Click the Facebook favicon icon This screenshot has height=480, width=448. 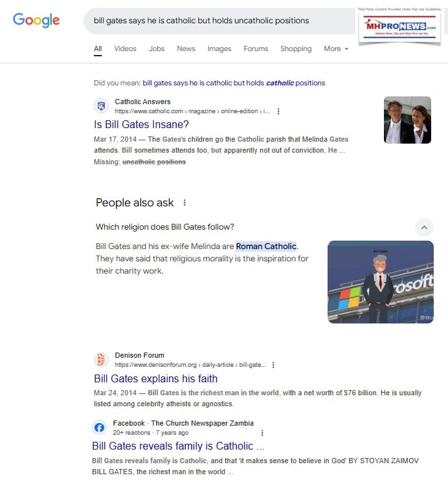click(99, 428)
